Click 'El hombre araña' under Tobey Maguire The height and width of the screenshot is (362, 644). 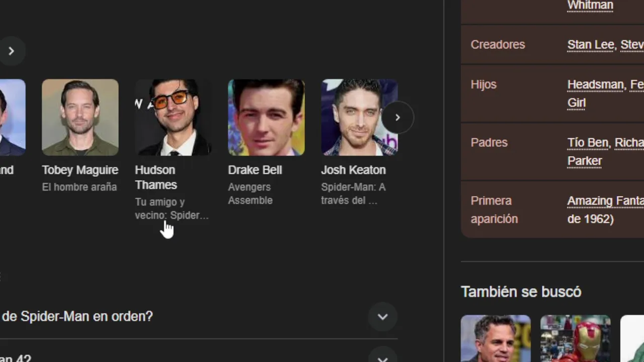tap(79, 187)
